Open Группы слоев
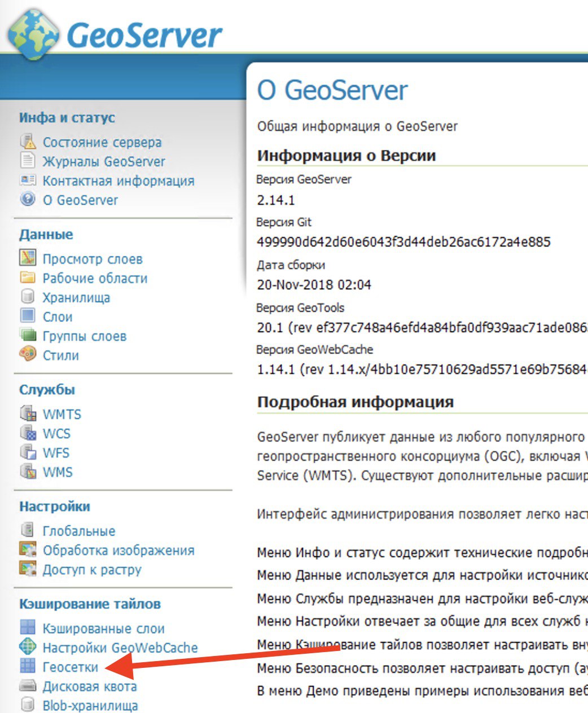The image size is (588, 713). coord(85,336)
